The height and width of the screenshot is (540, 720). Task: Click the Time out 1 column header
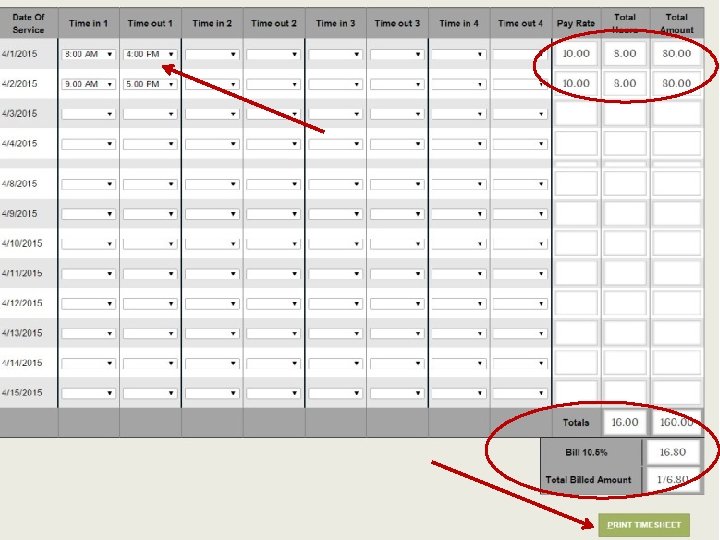(x=150, y=23)
